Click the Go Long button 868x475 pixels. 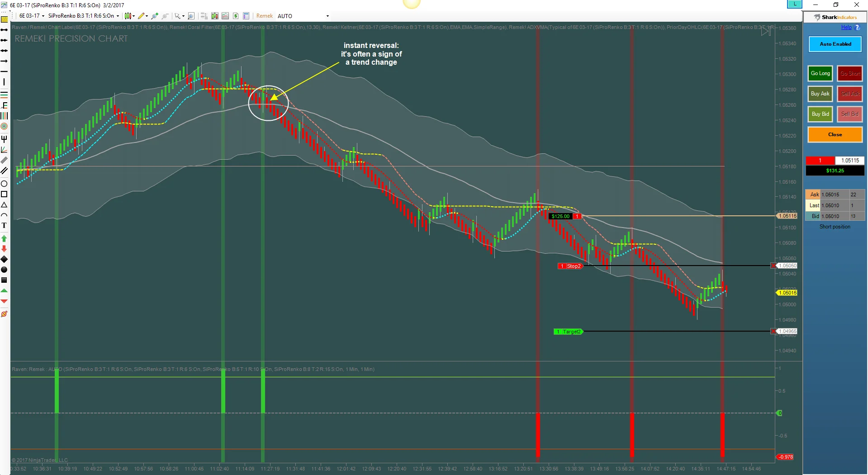[820, 73]
